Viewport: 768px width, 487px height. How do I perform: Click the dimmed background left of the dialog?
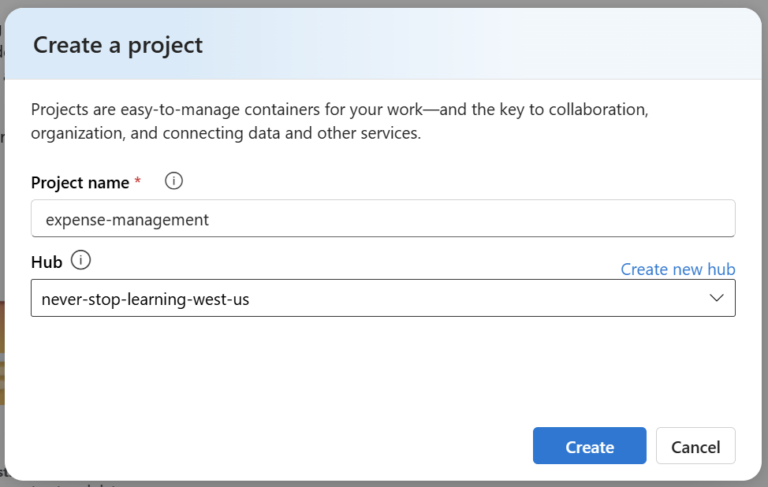pyautogui.click(x=2, y=250)
